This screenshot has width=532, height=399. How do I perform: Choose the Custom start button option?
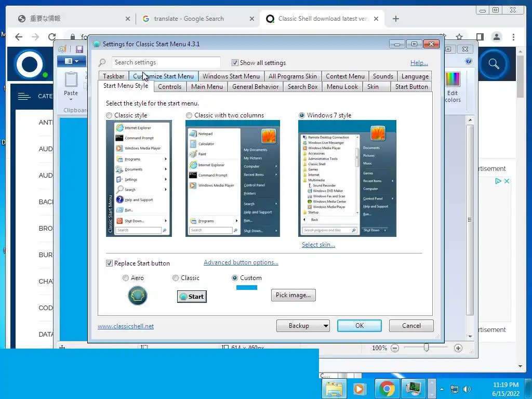pyautogui.click(x=234, y=278)
